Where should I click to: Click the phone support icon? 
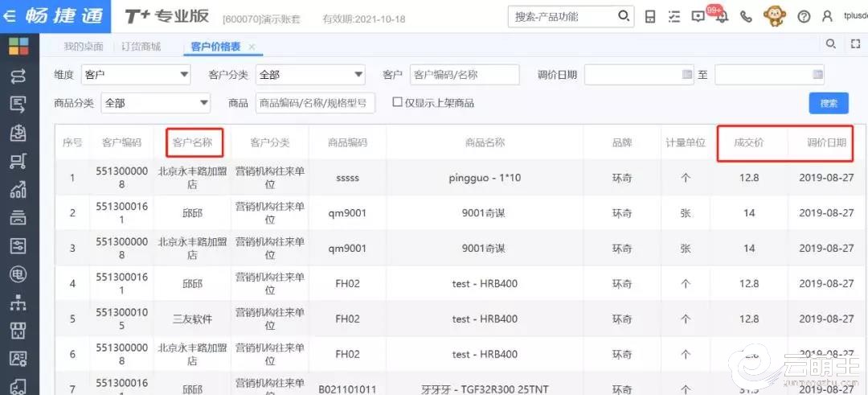[x=746, y=17]
